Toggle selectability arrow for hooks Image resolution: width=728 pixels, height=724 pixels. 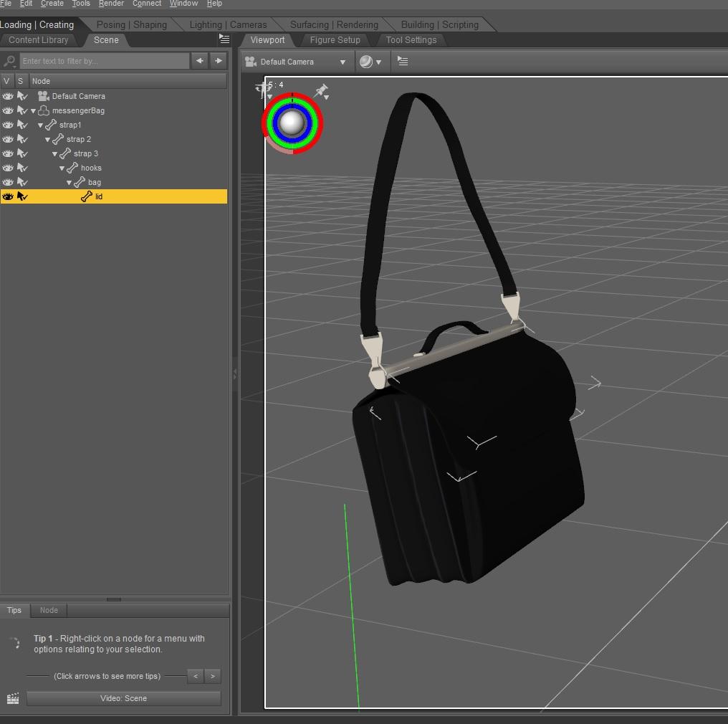click(21, 168)
